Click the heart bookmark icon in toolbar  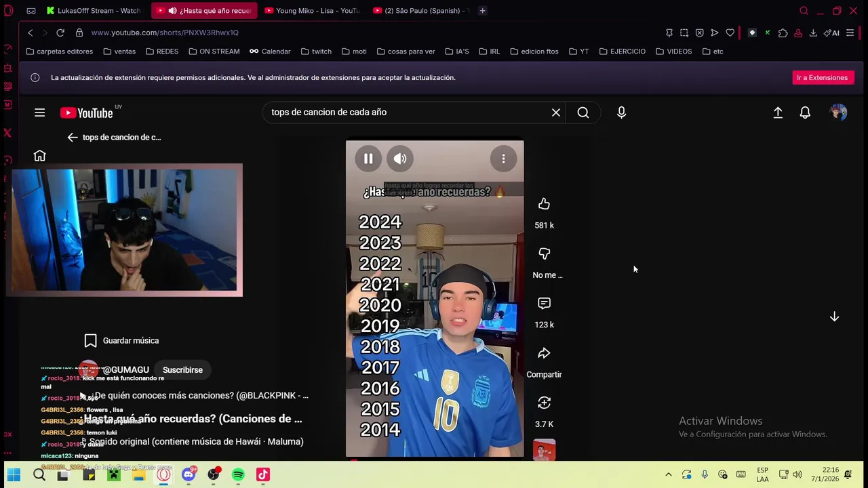click(x=730, y=33)
